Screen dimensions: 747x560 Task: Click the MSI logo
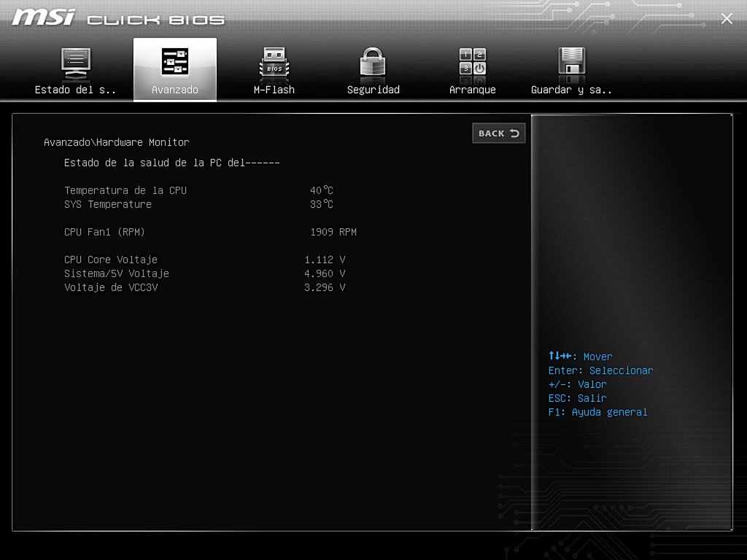43,17
